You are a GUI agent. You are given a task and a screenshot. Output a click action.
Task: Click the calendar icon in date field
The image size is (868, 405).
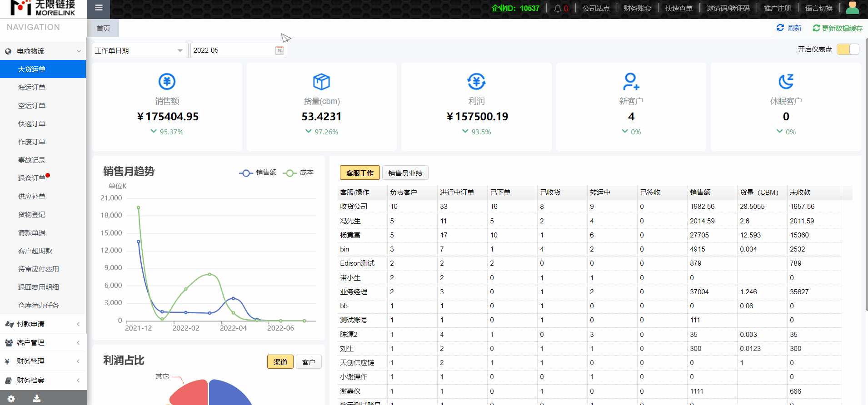pyautogui.click(x=279, y=50)
